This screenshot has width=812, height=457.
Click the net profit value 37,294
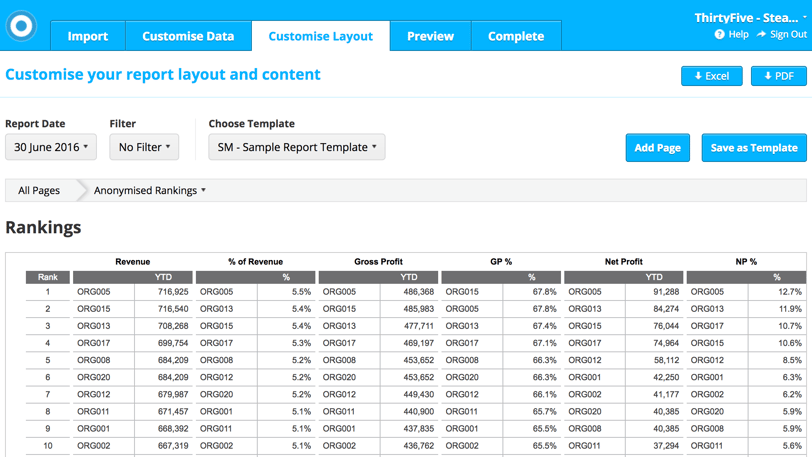pyautogui.click(x=666, y=446)
